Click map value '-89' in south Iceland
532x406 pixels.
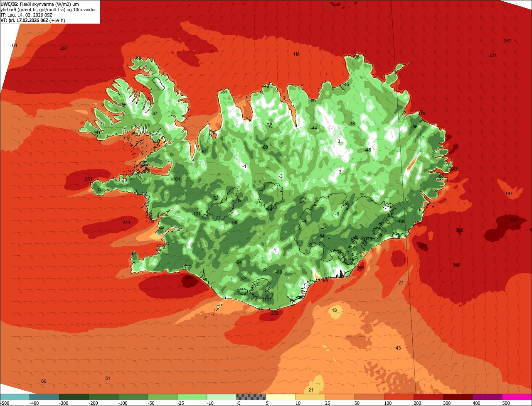point(279,272)
